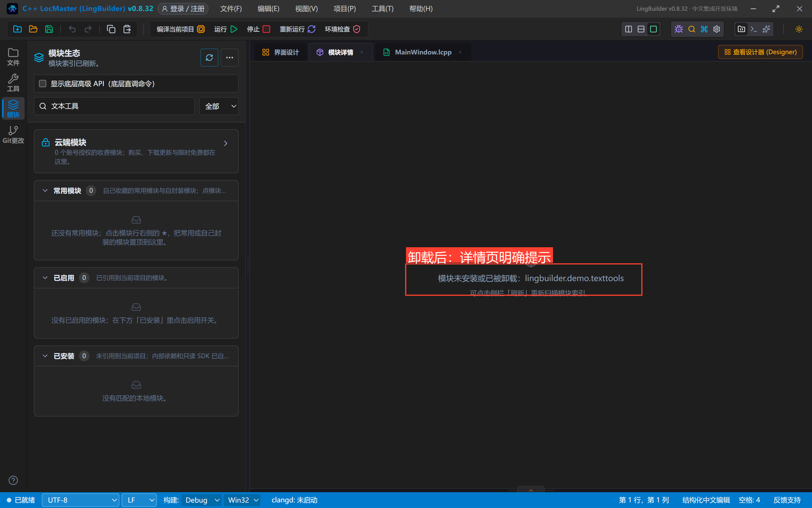Open the debug bug icon
Image resolution: width=812 pixels, height=508 pixels.
[x=679, y=29]
